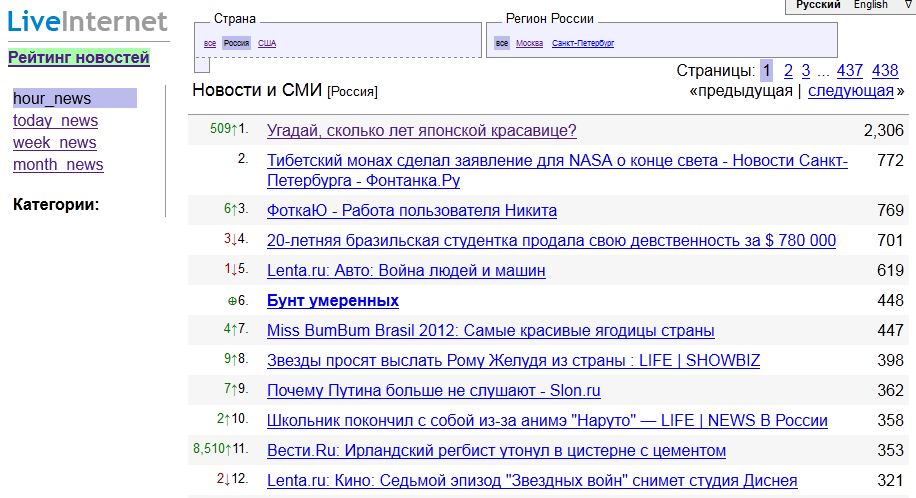The width and height of the screenshot is (916, 498).
Task: Click the LiveInternet logo
Action: point(87,22)
